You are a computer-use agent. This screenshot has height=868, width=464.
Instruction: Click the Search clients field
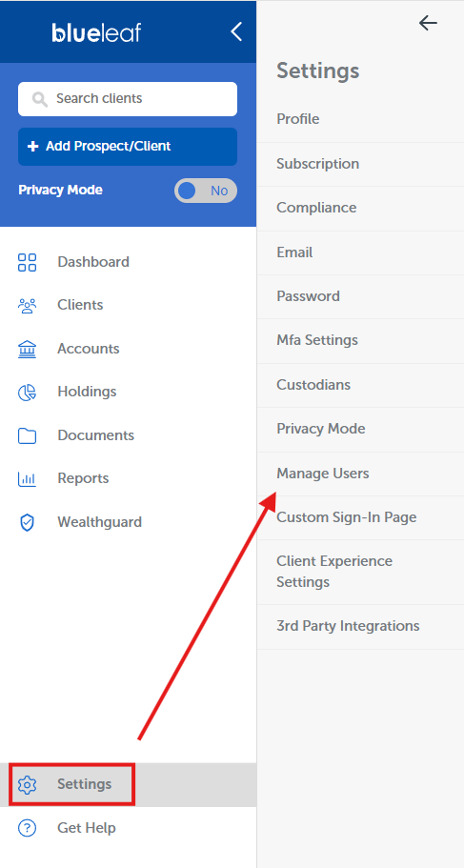tap(128, 99)
